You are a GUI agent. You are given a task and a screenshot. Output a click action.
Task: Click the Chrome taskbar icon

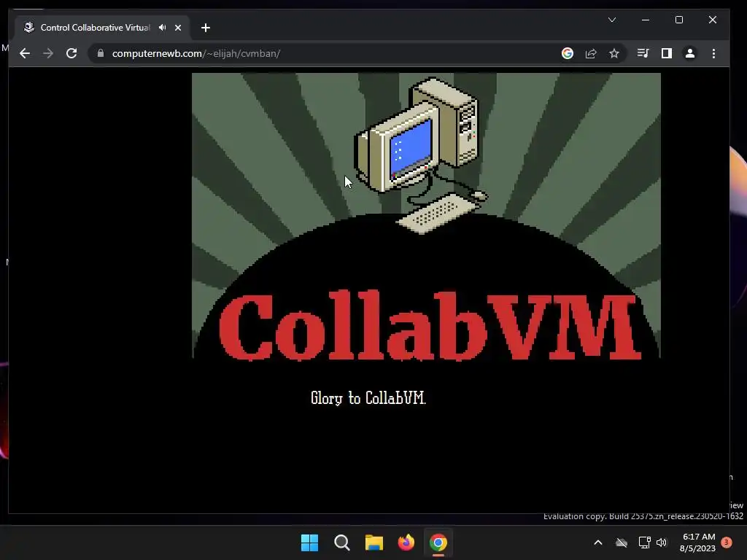pos(438,542)
